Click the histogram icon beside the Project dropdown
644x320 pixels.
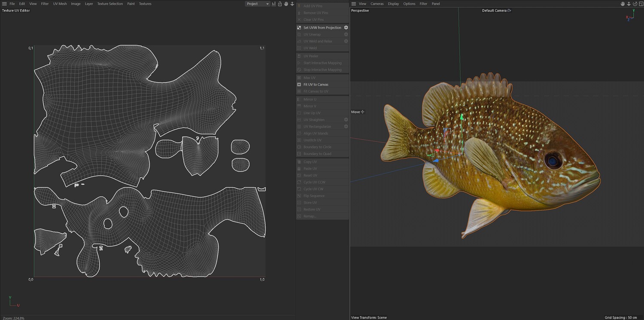click(274, 4)
